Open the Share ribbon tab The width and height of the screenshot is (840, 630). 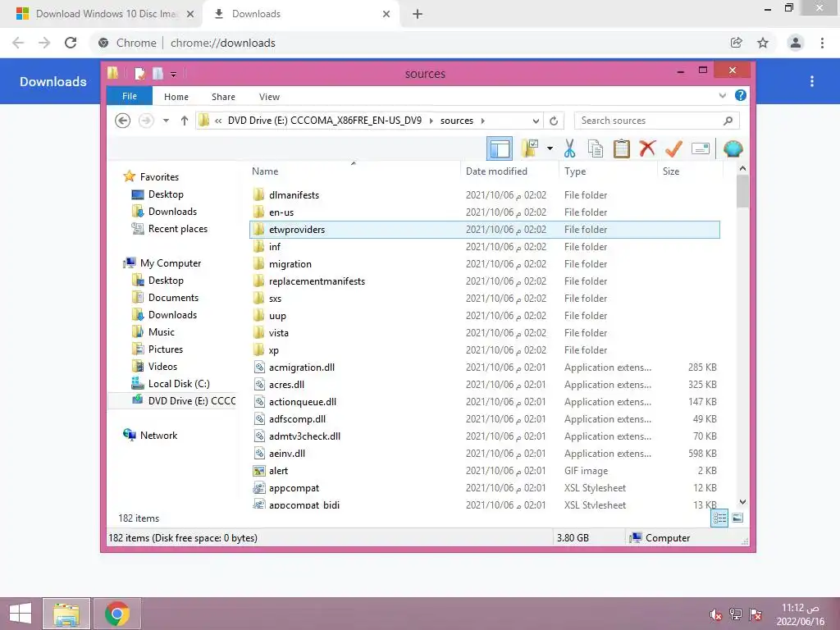tap(223, 97)
